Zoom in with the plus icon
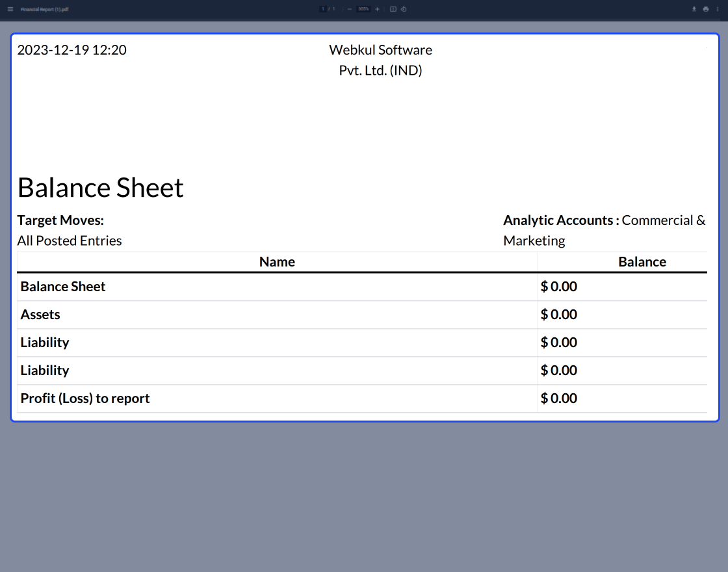Image resolution: width=728 pixels, height=572 pixels. click(377, 9)
